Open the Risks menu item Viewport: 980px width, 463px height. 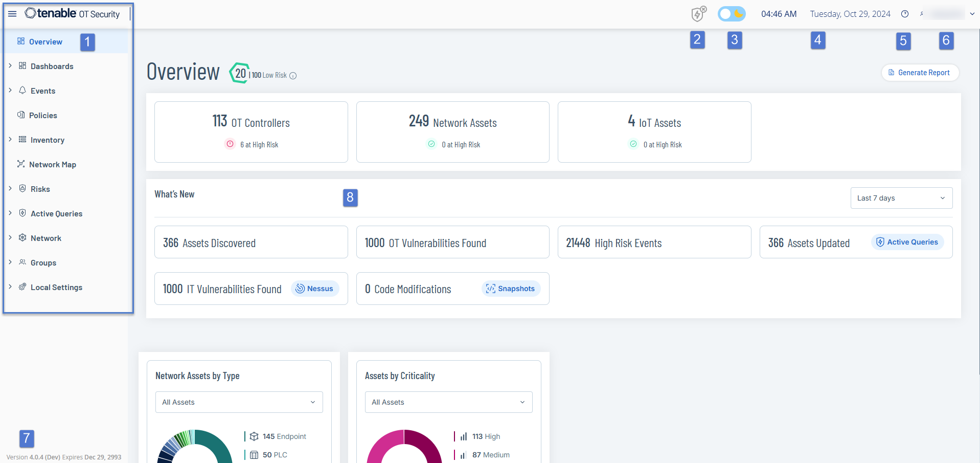pos(40,189)
